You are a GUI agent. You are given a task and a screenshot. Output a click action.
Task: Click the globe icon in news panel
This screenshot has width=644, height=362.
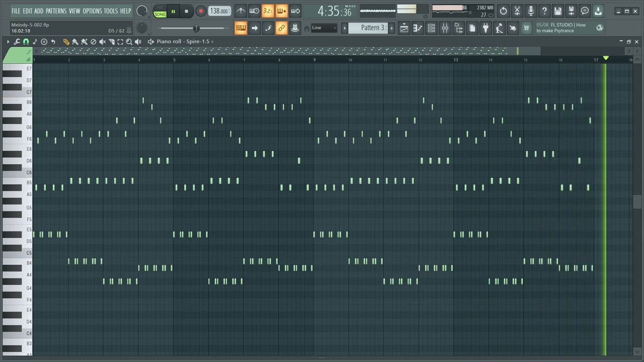point(600,28)
